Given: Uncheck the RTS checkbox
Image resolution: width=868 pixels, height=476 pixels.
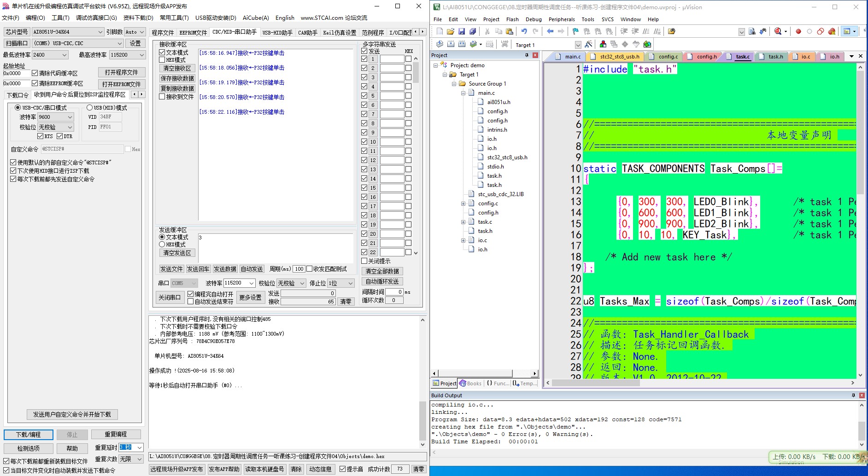Looking at the screenshot, I should pos(40,136).
